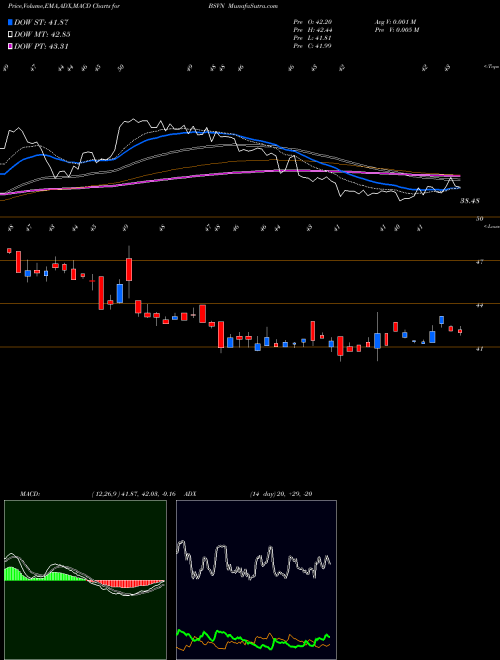This screenshot has width=500, height=660.
Task: Select the 'DOW PT: 43.31' legend text
Action: (x=41, y=46)
